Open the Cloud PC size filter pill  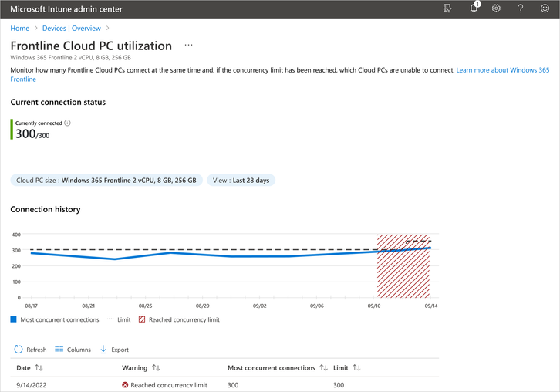106,180
